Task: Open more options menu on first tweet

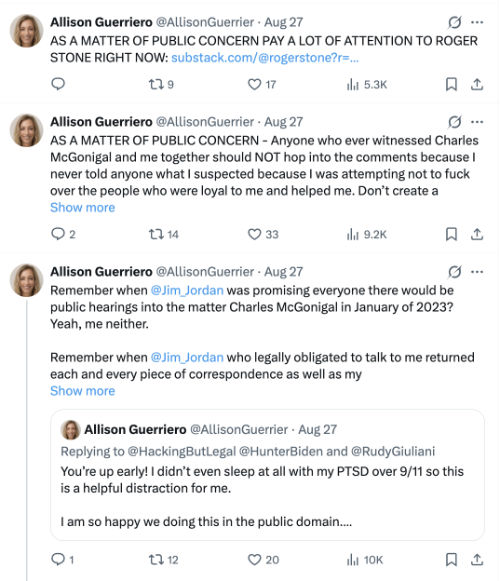Action: pyautogui.click(x=477, y=22)
